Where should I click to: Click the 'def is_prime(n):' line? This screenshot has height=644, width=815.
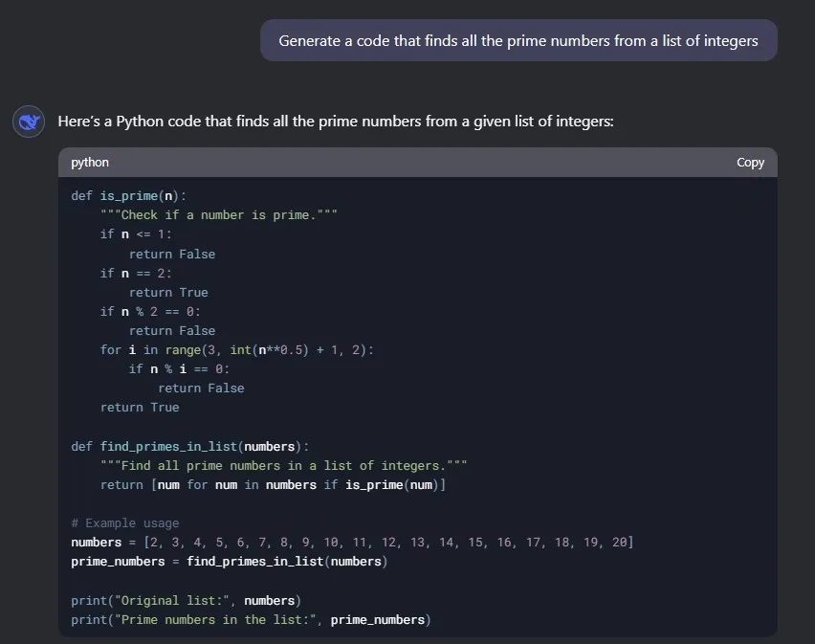click(128, 196)
